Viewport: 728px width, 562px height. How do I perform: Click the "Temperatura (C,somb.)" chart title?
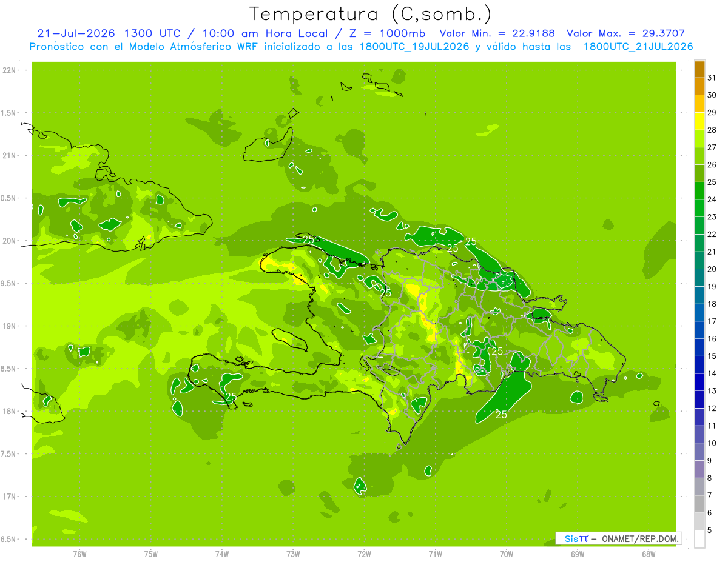371,14
